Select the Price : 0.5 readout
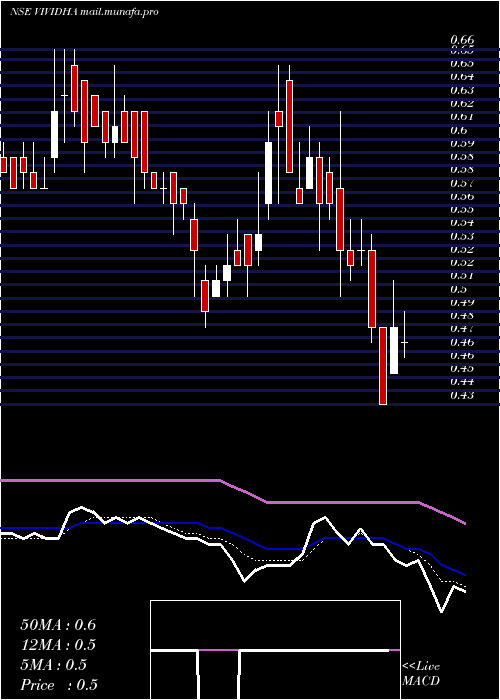 [59, 685]
